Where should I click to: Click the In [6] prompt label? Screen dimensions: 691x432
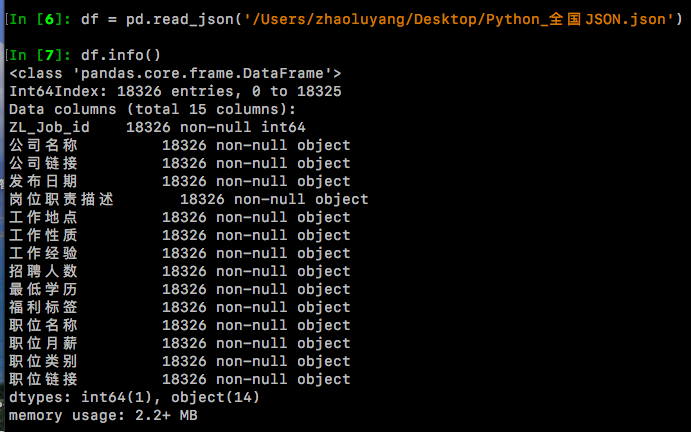coord(39,19)
